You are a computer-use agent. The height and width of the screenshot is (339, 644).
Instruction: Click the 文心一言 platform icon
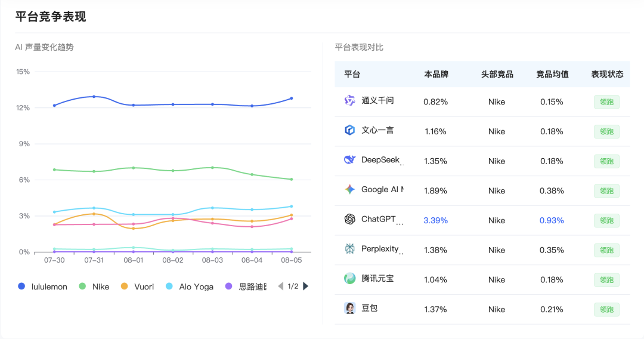click(349, 130)
